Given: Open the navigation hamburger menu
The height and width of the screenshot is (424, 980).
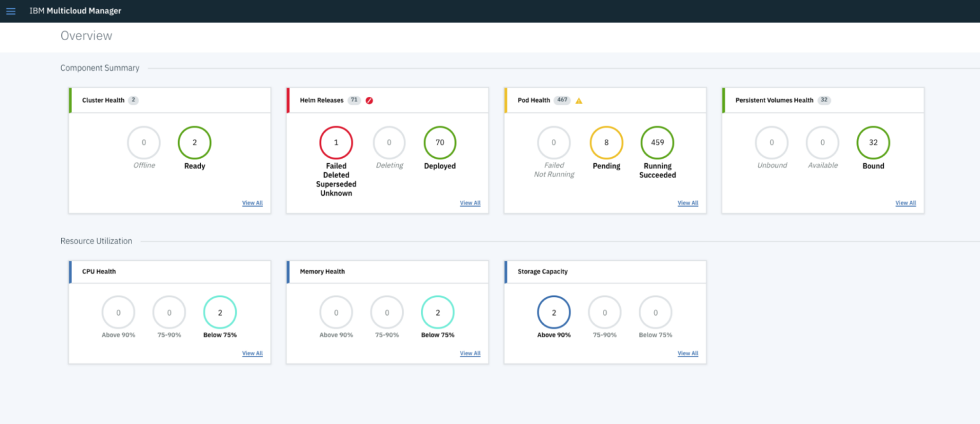Looking at the screenshot, I should pyautogui.click(x=10, y=10).
